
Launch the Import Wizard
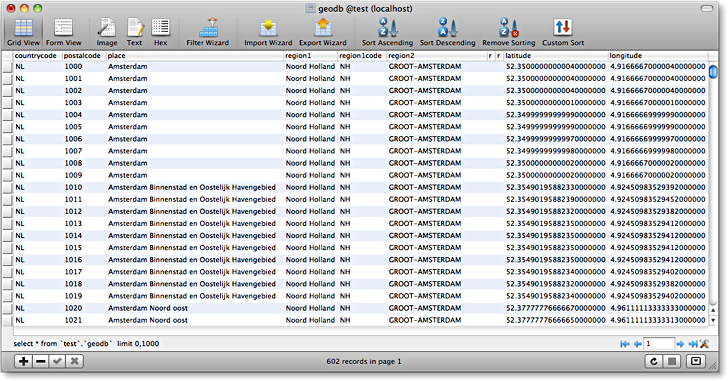268,32
